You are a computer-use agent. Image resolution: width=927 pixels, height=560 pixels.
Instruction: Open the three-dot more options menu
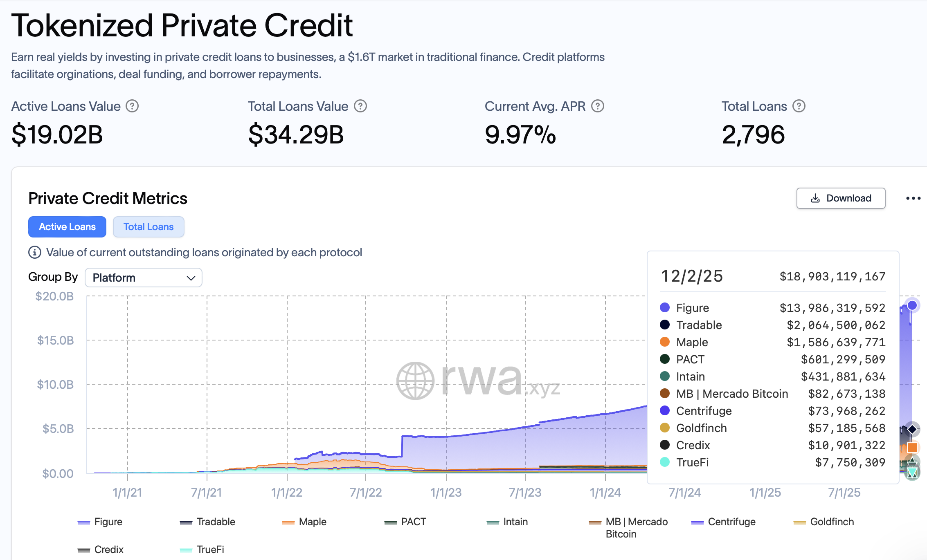point(913,198)
